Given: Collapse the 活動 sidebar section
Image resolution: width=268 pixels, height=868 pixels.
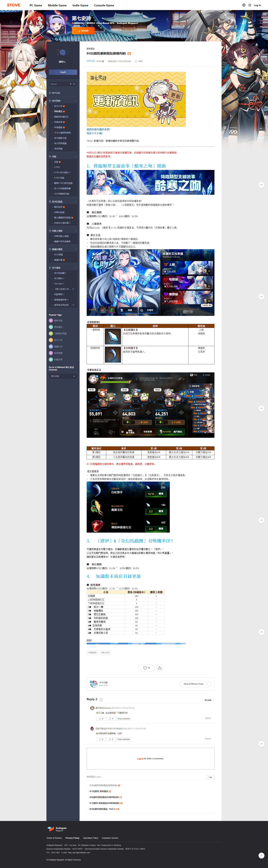Looking at the screenshot, I should point(76,156).
